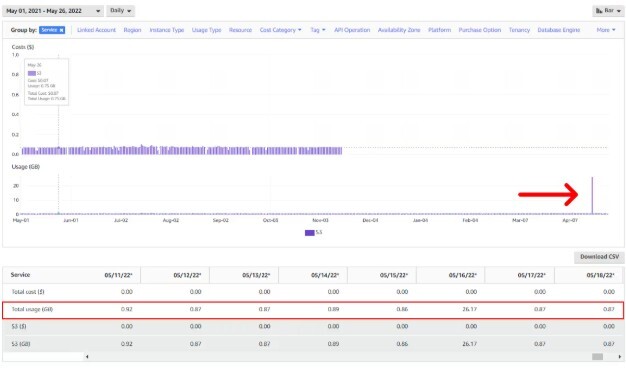Click the 05/17/22 column header
This screenshot has height=372, width=626.
[531, 275]
